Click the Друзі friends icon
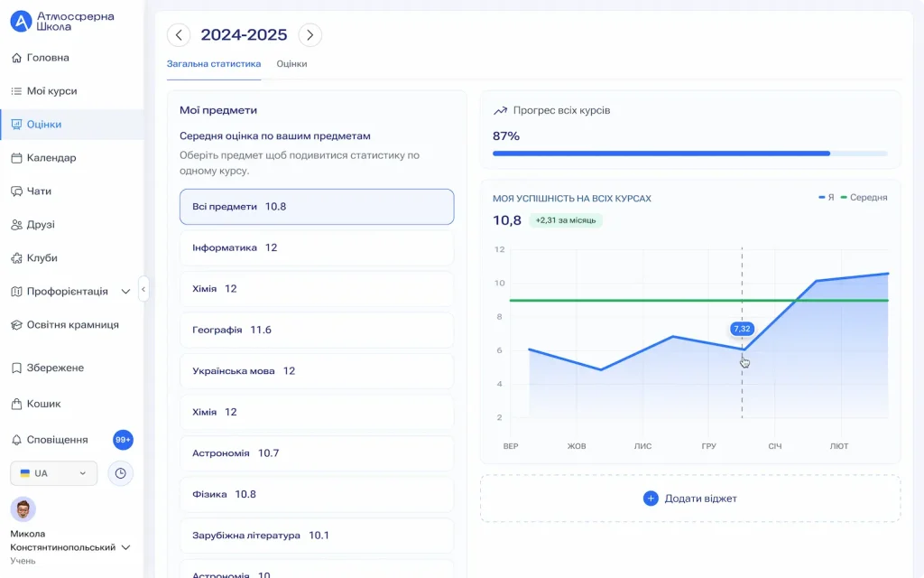This screenshot has width=924, height=578. coord(18,224)
